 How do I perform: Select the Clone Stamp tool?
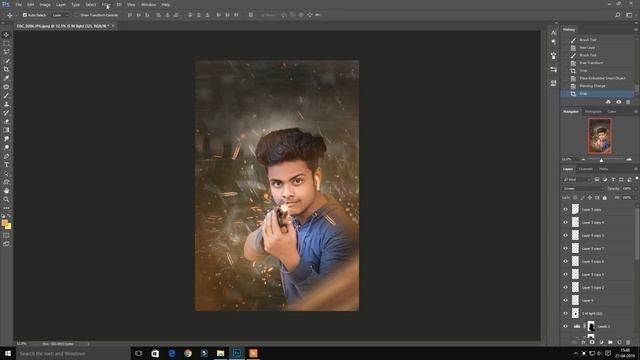[x=6, y=104]
